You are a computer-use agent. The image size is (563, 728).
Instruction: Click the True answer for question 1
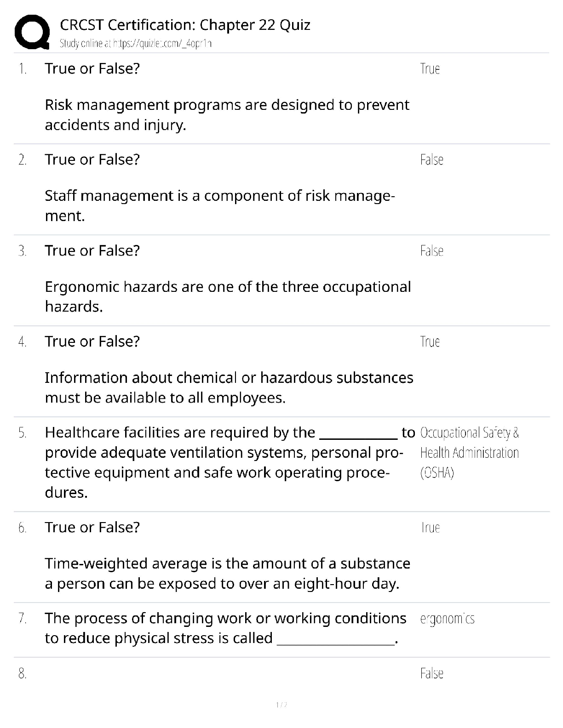click(430, 69)
